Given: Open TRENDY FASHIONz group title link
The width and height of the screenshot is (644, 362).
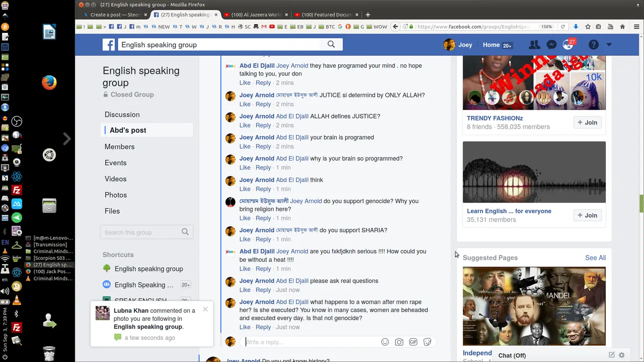Looking at the screenshot, I should click(495, 118).
